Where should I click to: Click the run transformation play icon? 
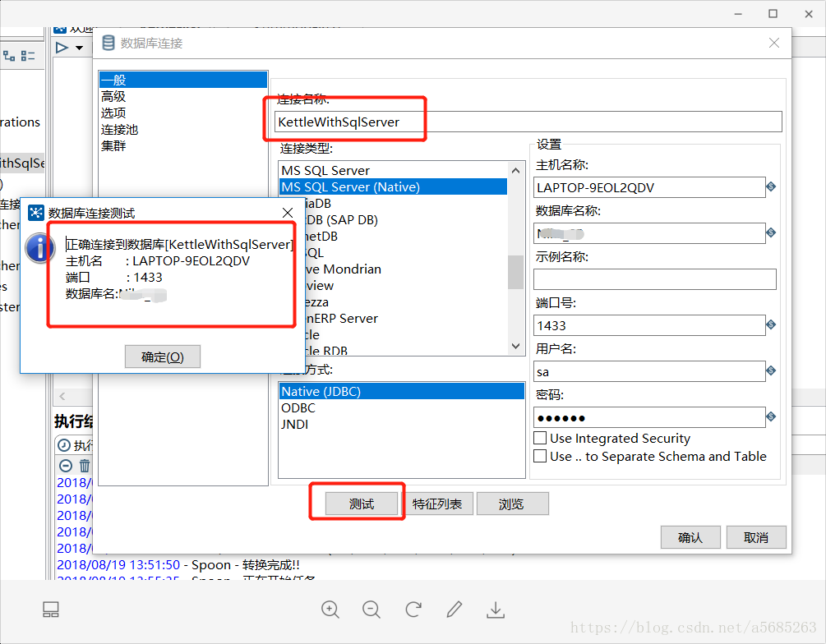click(62, 48)
